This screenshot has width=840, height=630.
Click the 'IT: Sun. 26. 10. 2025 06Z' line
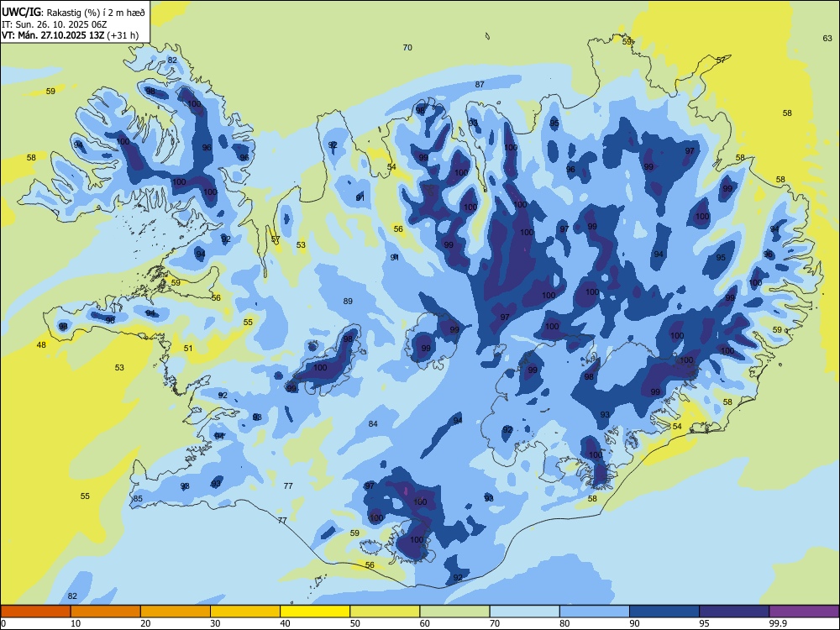(x=55, y=24)
